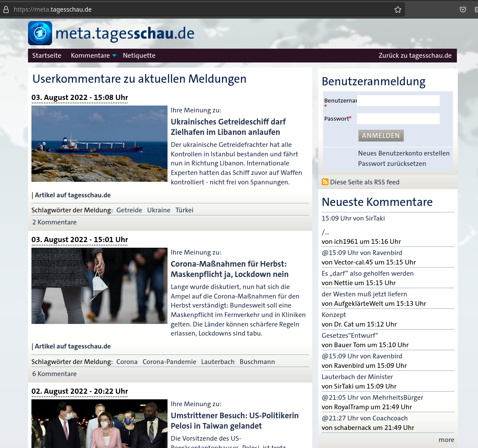Screen dimensions: 478x448
Task: Select the Ukraine tag
Action: pyautogui.click(x=158, y=210)
